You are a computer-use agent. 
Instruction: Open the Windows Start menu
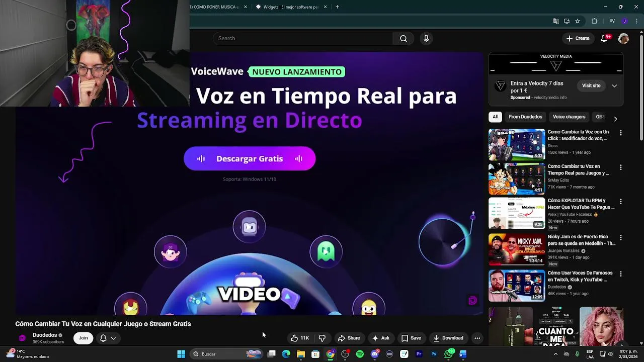point(181,354)
